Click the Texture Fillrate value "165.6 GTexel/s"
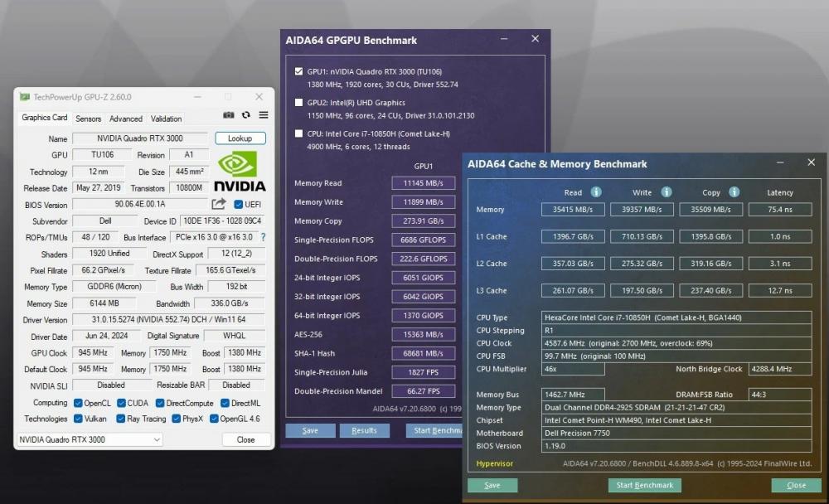 [x=230, y=270]
